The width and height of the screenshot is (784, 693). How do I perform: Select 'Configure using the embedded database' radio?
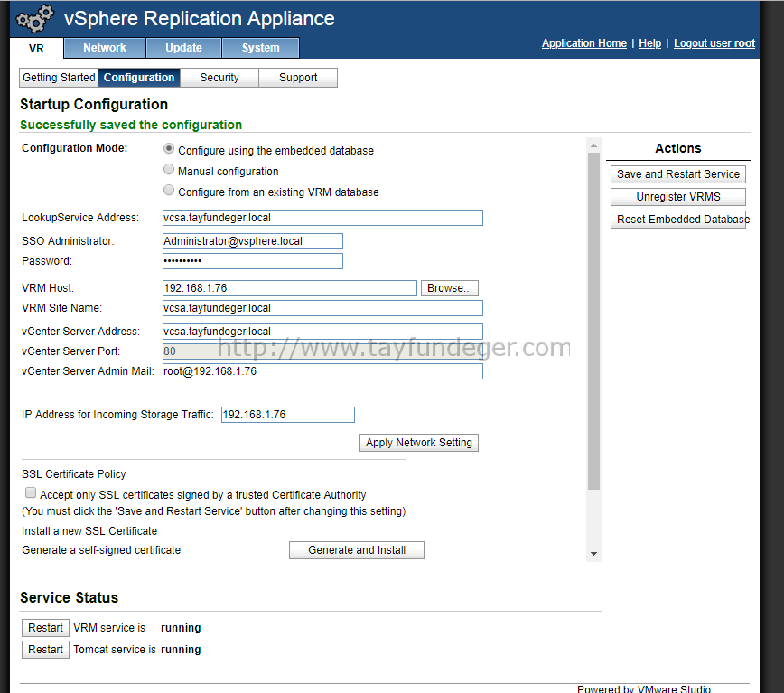tap(169, 148)
